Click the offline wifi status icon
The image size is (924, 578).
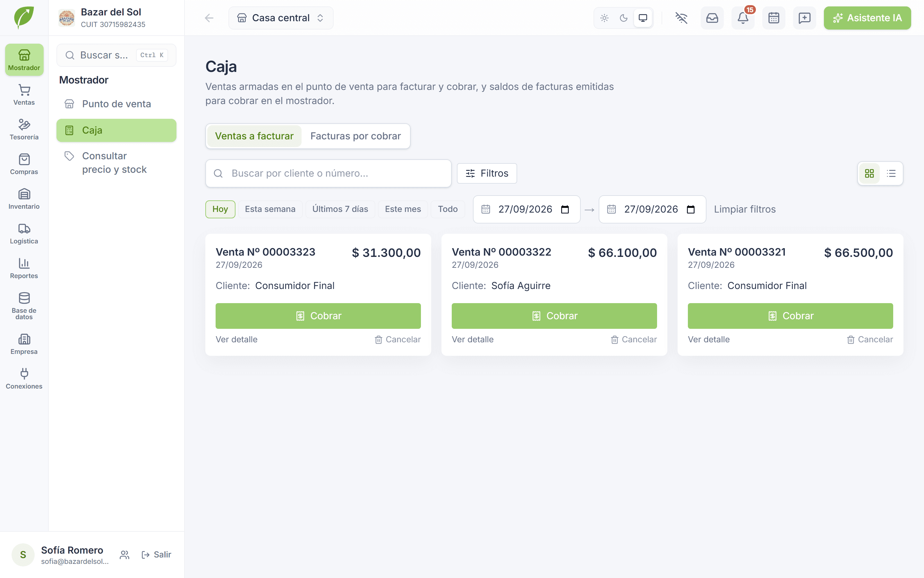pos(681,18)
